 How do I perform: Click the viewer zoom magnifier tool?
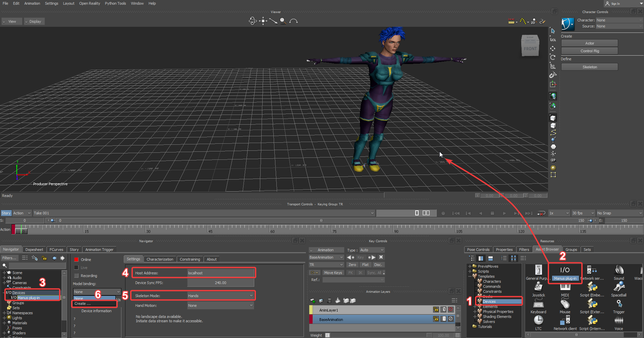click(283, 21)
